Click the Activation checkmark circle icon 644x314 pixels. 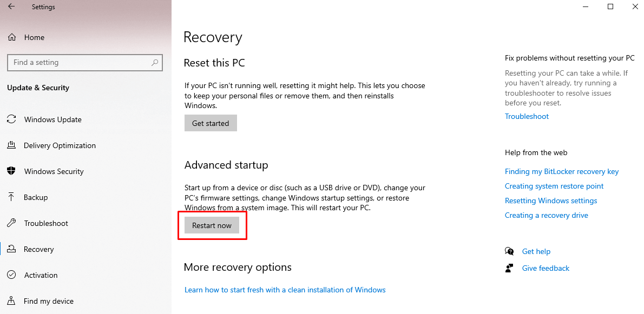[x=11, y=275]
